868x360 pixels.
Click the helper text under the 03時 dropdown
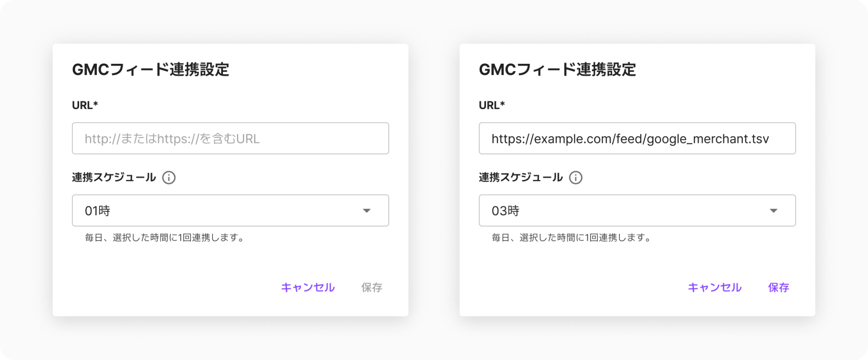(x=571, y=237)
